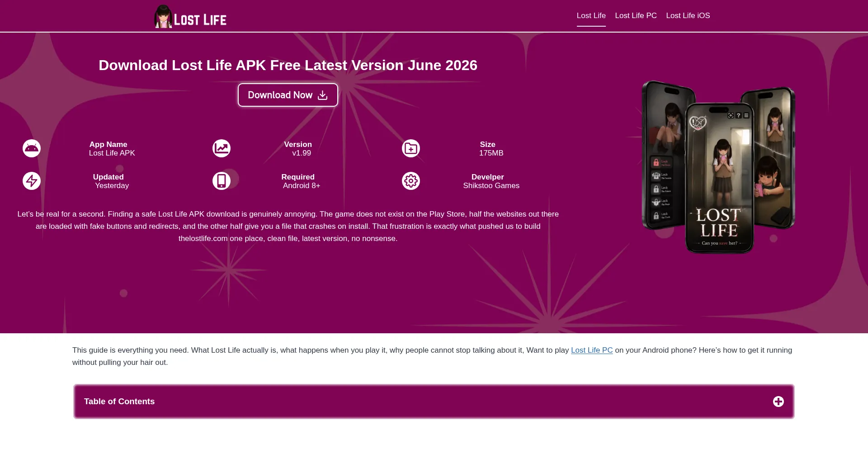This screenshot has width=868, height=449.
Task: Click the paragraph starting 'Let's be real for a second'
Action: pos(288,226)
